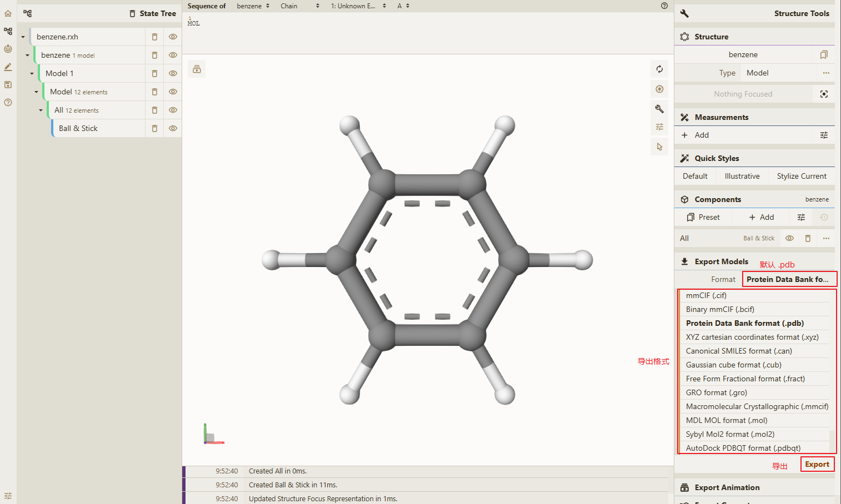Toggle visibility of benzene 1 model
The width and height of the screenshot is (841, 504).
coord(173,55)
